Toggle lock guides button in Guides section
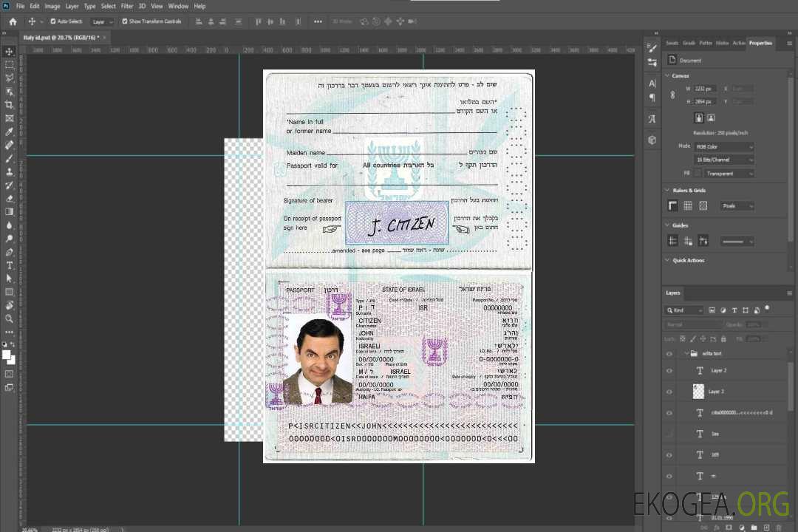Screen dimensions: 798x532 point(688,242)
